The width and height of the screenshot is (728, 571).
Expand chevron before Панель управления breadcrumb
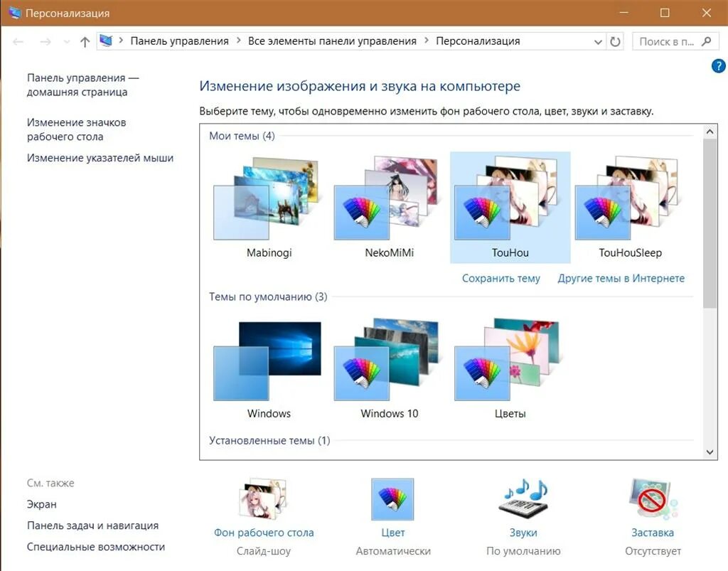121,41
